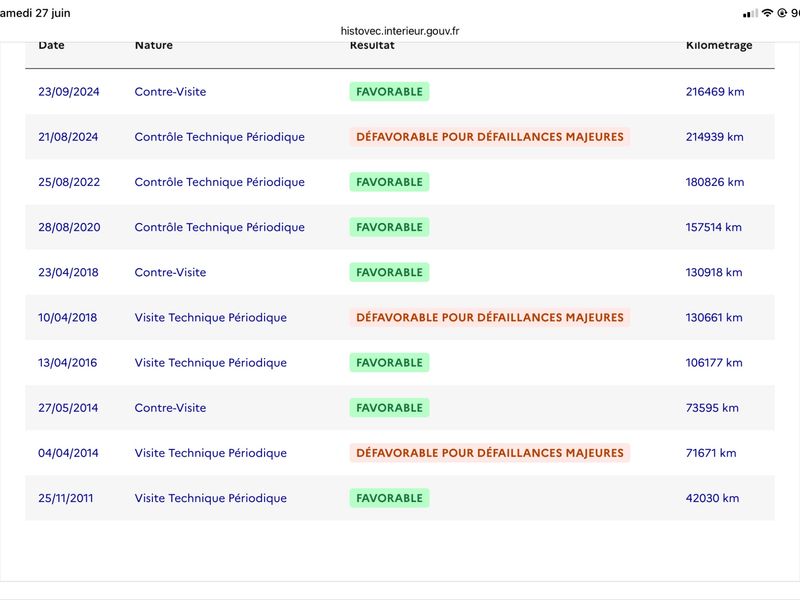Image resolution: width=800 pixels, height=600 pixels.
Task: Tap the date text in status bar
Action: tap(35, 13)
